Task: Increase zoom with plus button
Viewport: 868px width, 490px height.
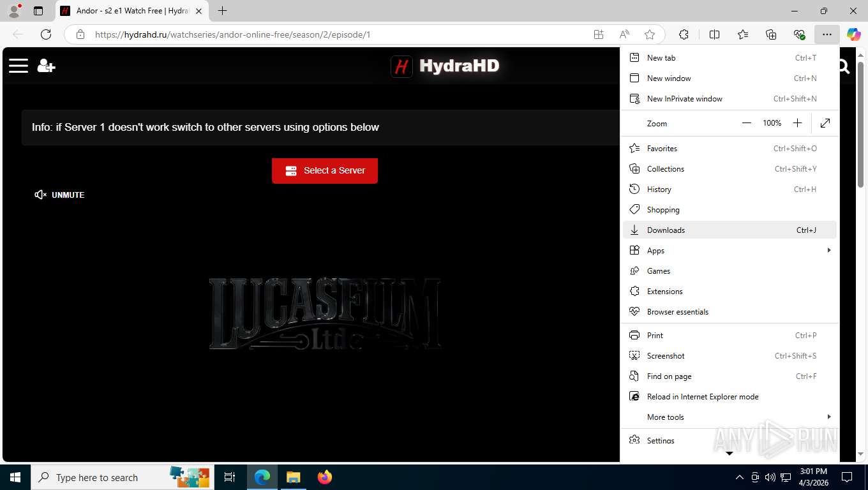Action: [x=797, y=123]
